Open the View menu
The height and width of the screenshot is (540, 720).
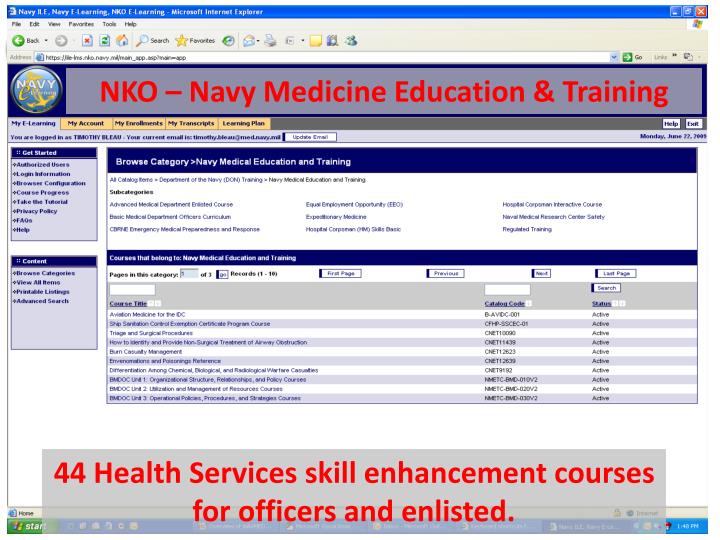tap(54, 24)
